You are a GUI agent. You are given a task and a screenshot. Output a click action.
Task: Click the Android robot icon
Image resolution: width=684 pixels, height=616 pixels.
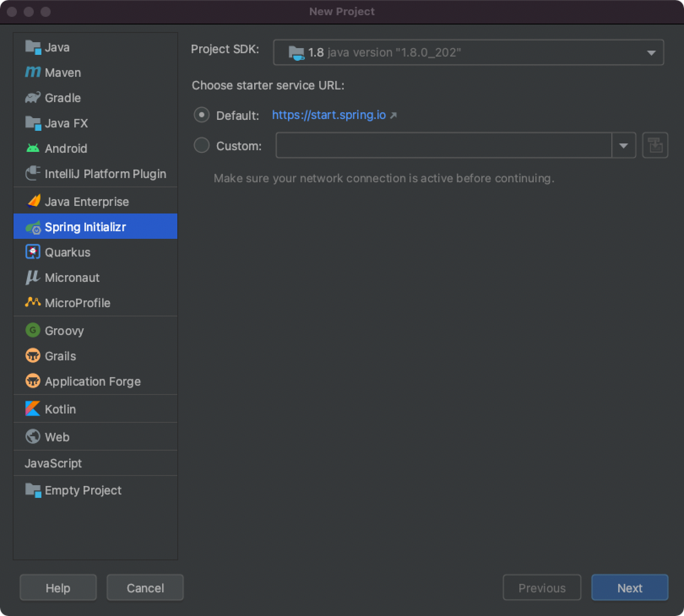(33, 149)
